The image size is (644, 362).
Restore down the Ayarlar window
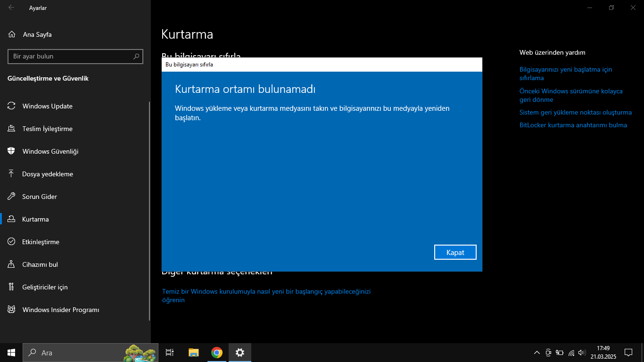(611, 8)
